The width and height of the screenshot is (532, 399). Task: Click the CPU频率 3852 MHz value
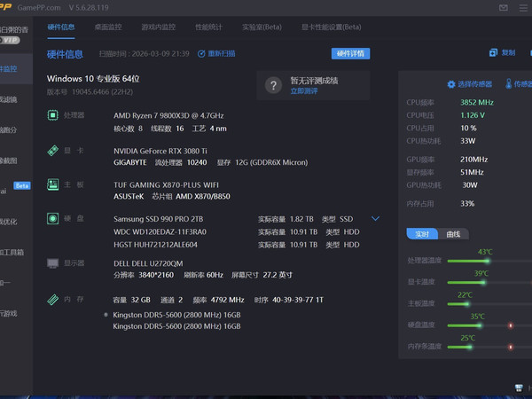(477, 103)
